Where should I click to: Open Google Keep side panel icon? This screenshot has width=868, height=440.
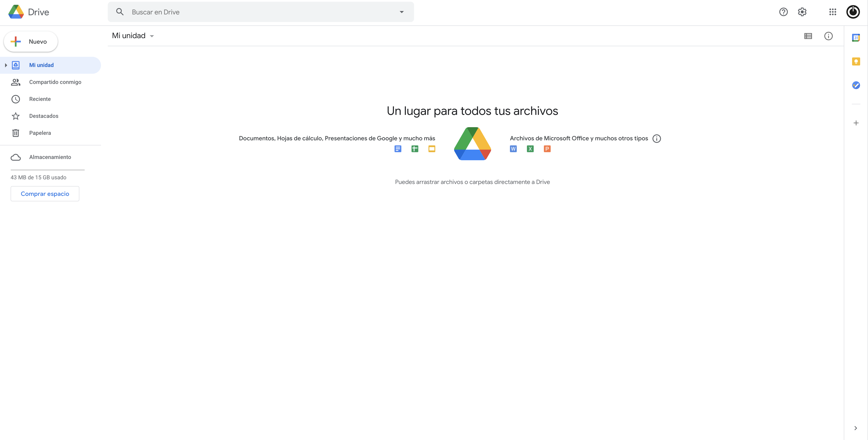[x=856, y=62]
